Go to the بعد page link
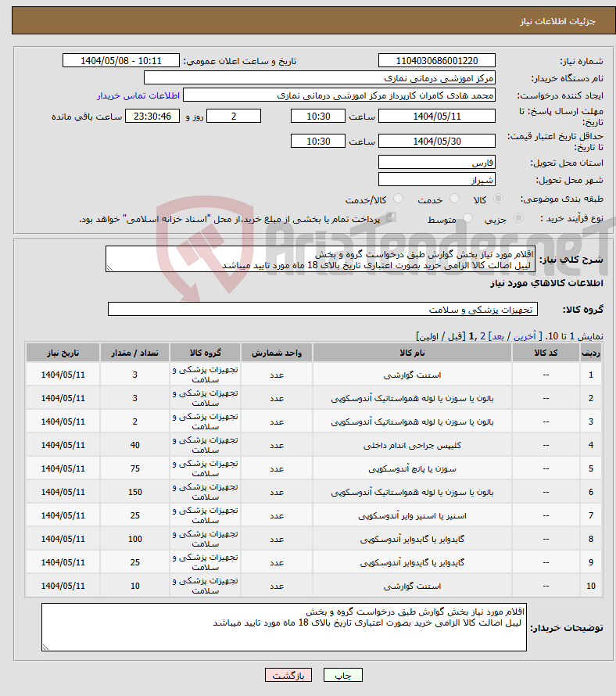 (x=498, y=336)
